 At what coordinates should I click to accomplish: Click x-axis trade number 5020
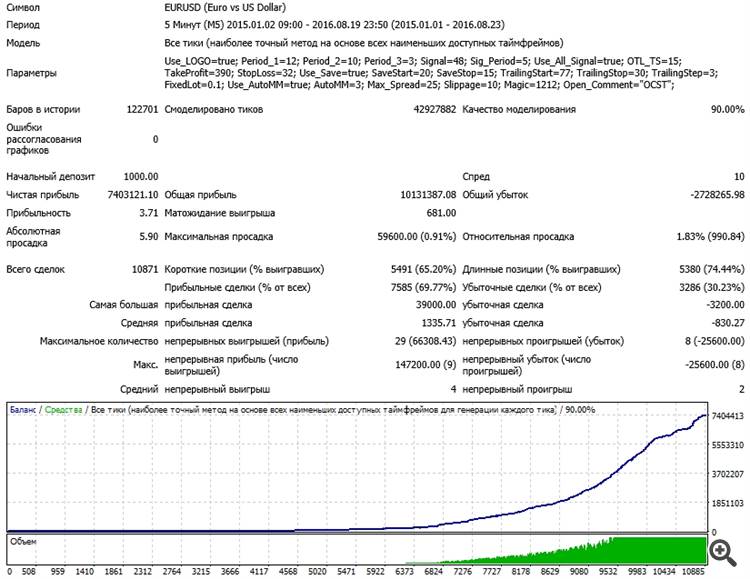tap(317, 572)
